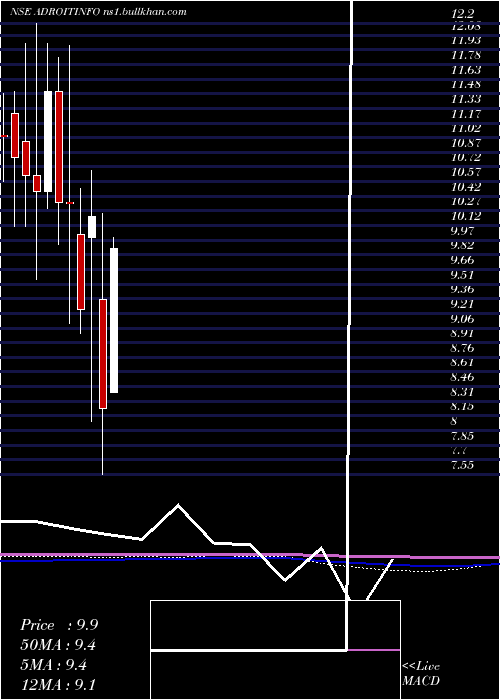Click the 9.82 price label

[462, 245]
